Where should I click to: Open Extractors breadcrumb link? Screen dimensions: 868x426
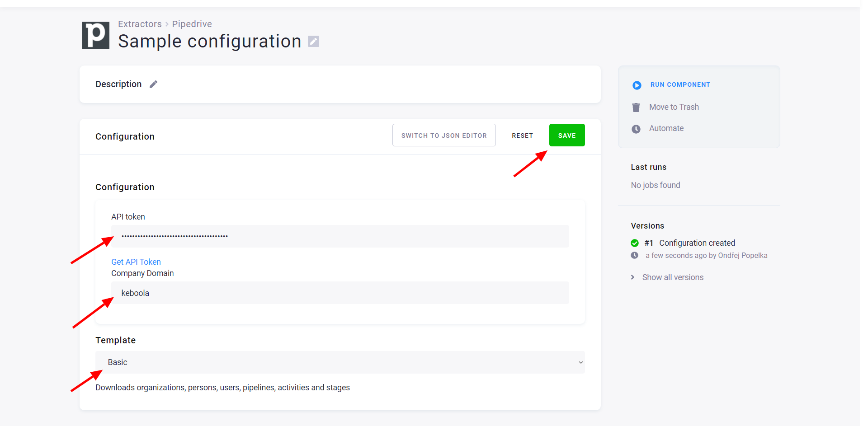point(140,24)
